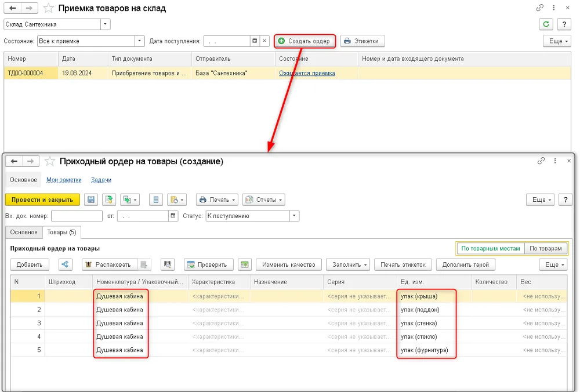Click the green table icon next to Проверить
Image resolution: width=580 pixels, height=392 pixels.
[x=245, y=264]
